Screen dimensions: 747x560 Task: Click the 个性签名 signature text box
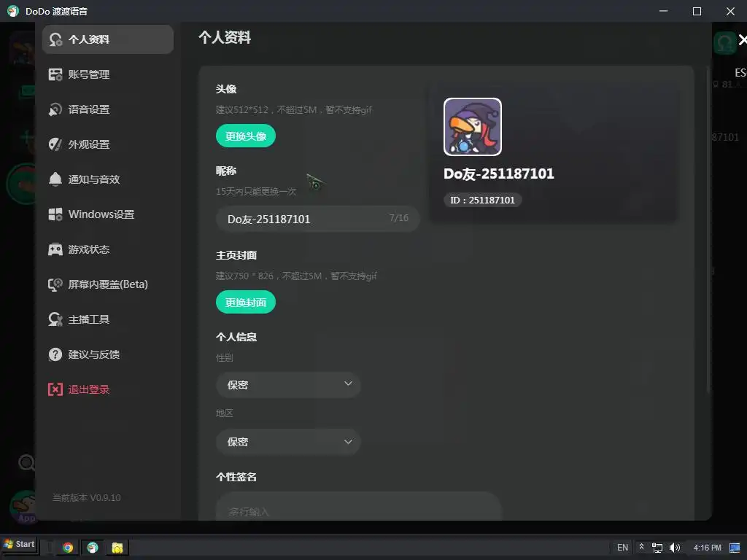359,507
